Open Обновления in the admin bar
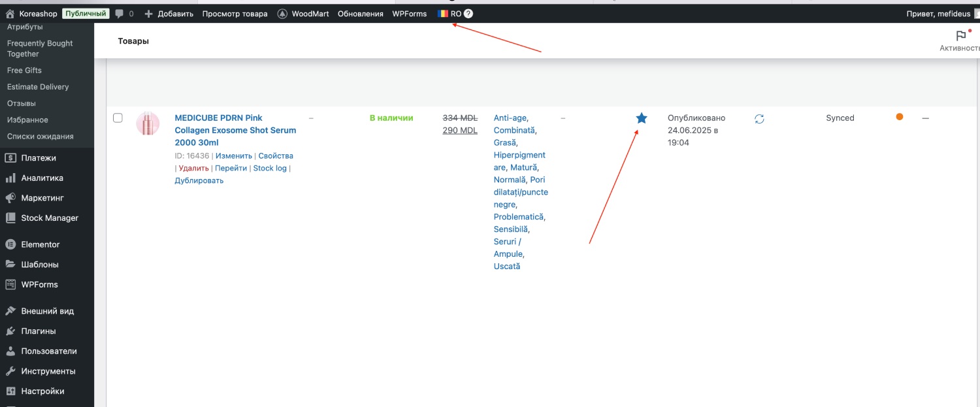 [361, 14]
